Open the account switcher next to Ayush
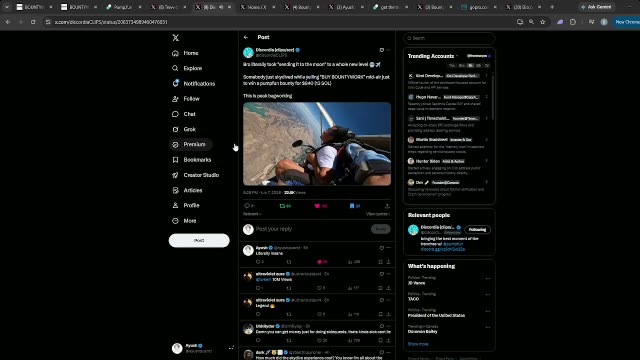 (x=231, y=348)
